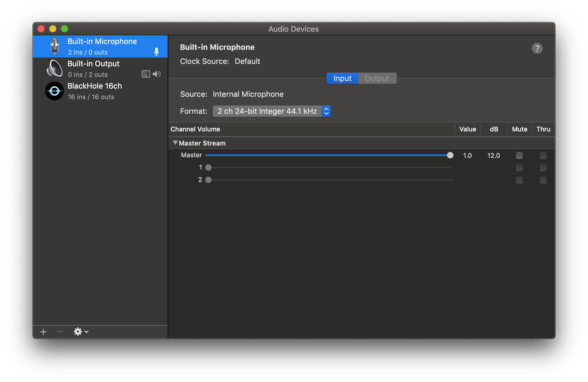Click the minus icon to remove device
The height and width of the screenshot is (382, 588).
[60, 332]
